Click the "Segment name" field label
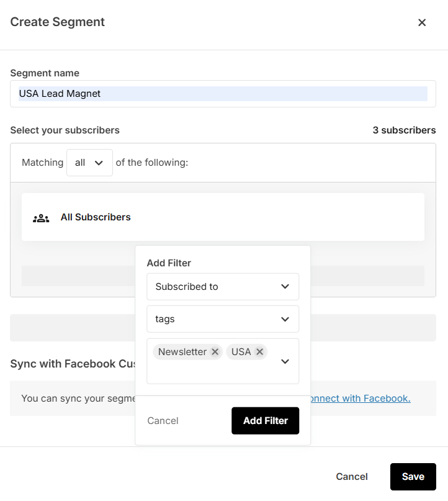 [45, 73]
